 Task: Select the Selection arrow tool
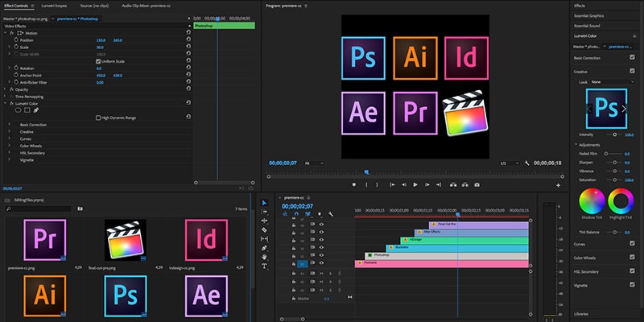[x=265, y=203]
